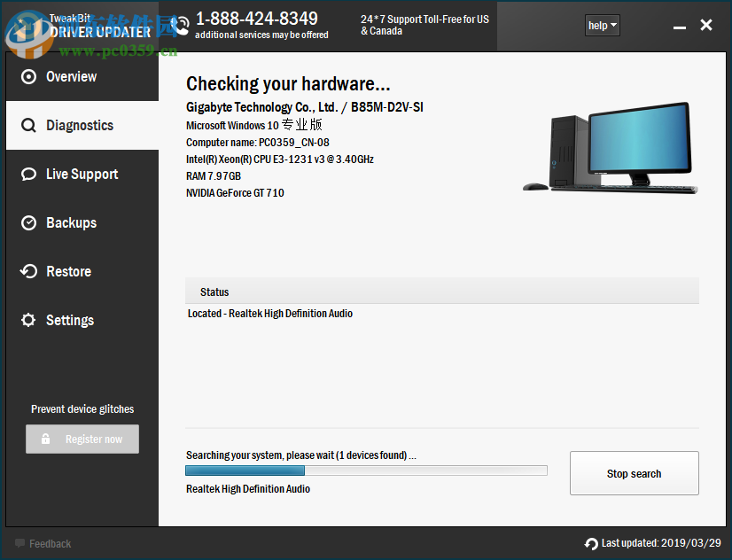Open Settings with the gear icon
The image size is (732, 560).
[27, 320]
